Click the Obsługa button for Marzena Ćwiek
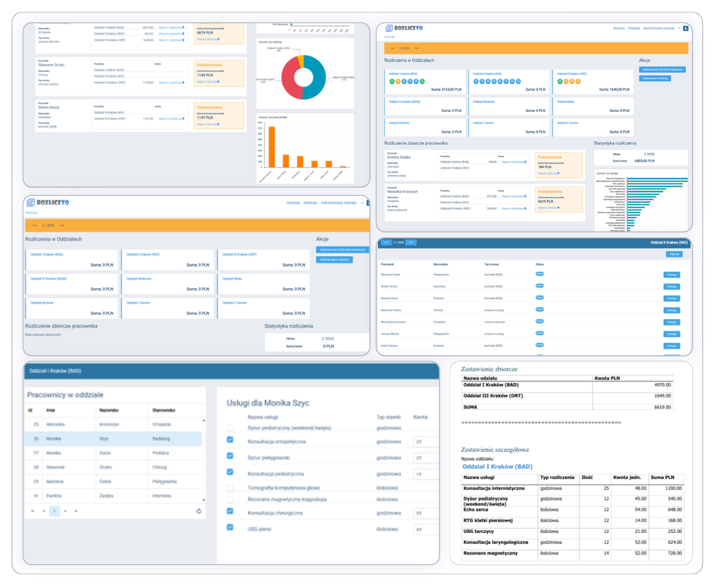This screenshot has height=588, width=716. (672, 275)
